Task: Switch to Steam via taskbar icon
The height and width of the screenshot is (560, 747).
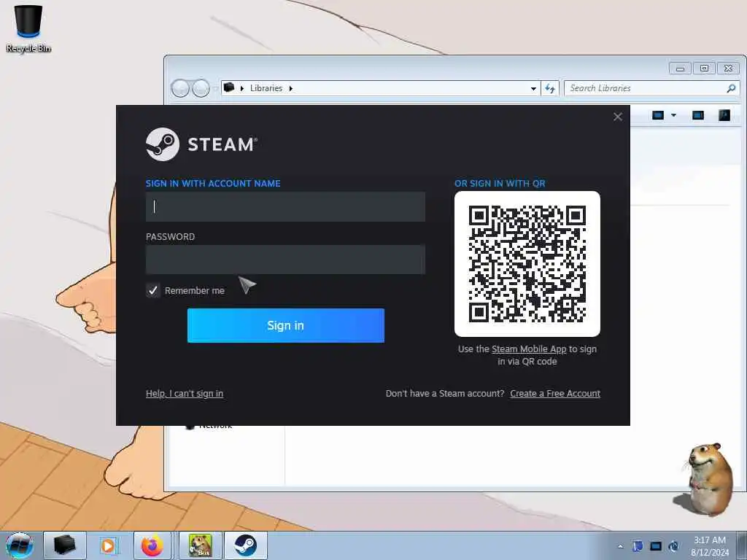Action: [245, 545]
